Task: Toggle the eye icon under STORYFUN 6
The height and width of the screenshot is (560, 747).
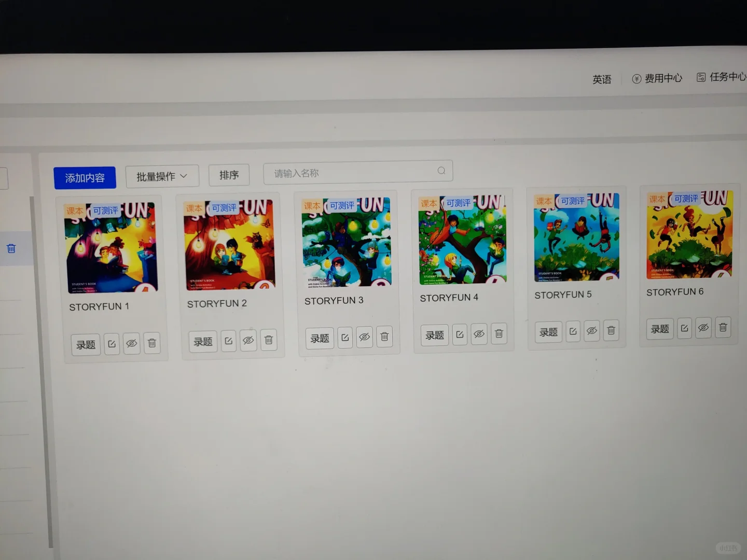Action: [x=703, y=328]
